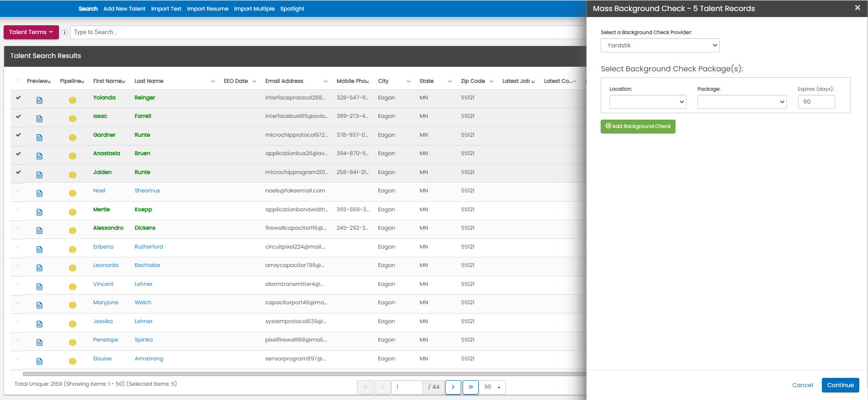Click the Expires (days) field
This screenshot has height=400, width=868.
816,102
